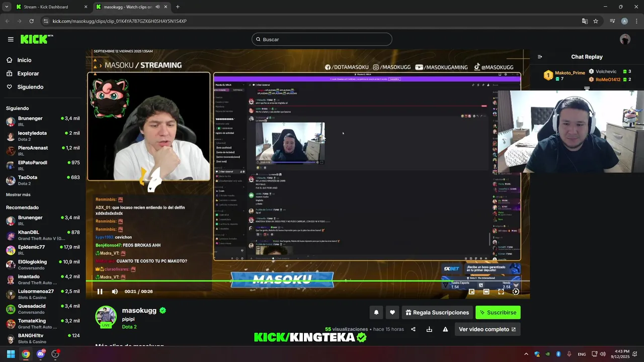Image resolution: width=644 pixels, height=362 pixels.
Task: Select RoMeO1412 in the leaderboard
Action: (x=608, y=79)
